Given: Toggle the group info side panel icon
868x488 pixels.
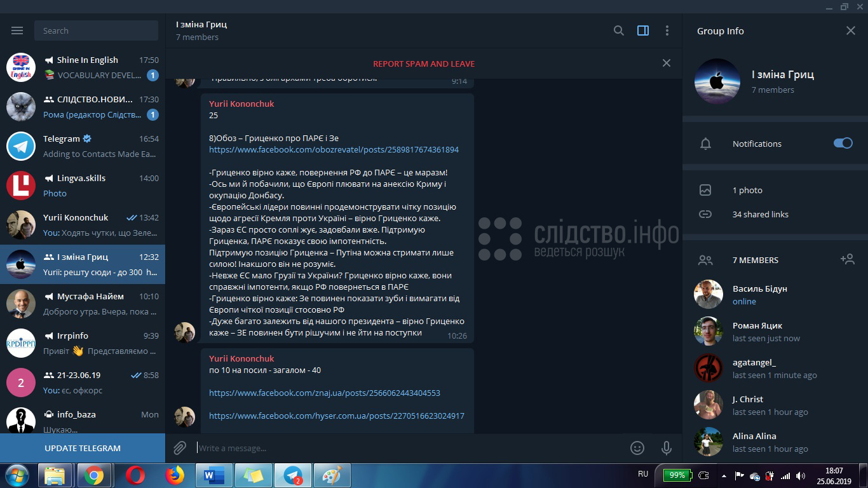Looking at the screenshot, I should 643,30.
